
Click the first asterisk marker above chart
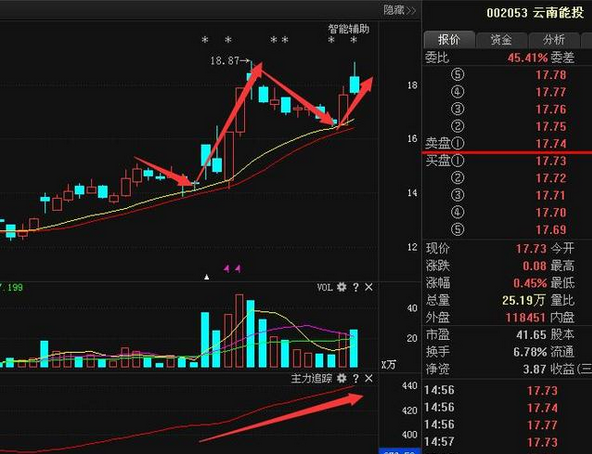[x=205, y=40]
